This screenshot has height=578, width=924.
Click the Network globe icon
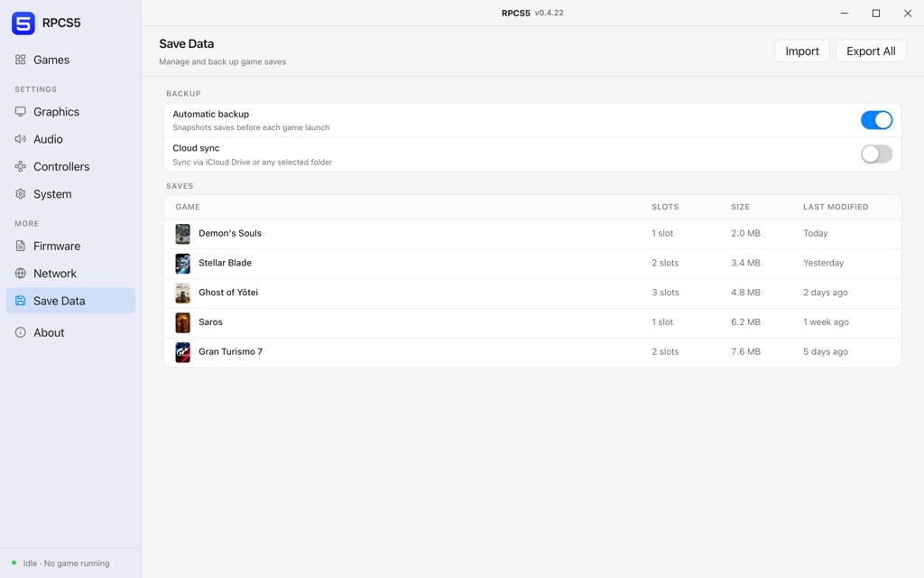(x=21, y=273)
